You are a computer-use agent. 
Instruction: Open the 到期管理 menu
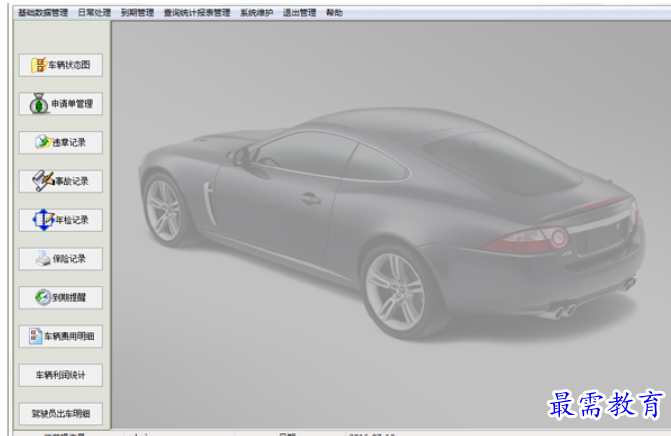137,13
